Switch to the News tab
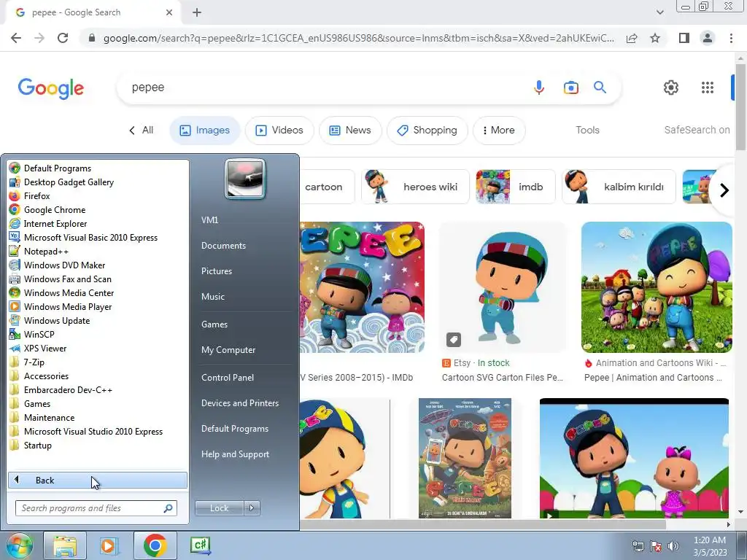The image size is (747, 560). (350, 130)
